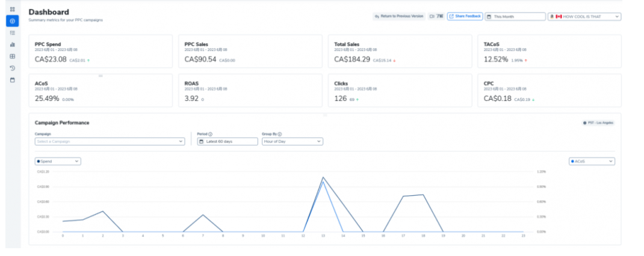Click Return to Previous Version button

(x=399, y=16)
